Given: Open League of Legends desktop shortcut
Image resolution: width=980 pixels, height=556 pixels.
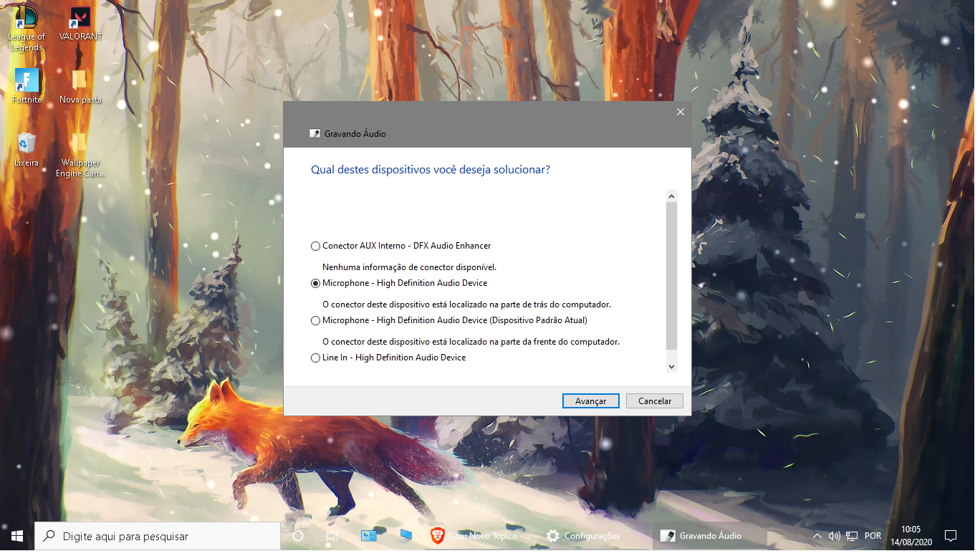Looking at the screenshot, I should (27, 29).
